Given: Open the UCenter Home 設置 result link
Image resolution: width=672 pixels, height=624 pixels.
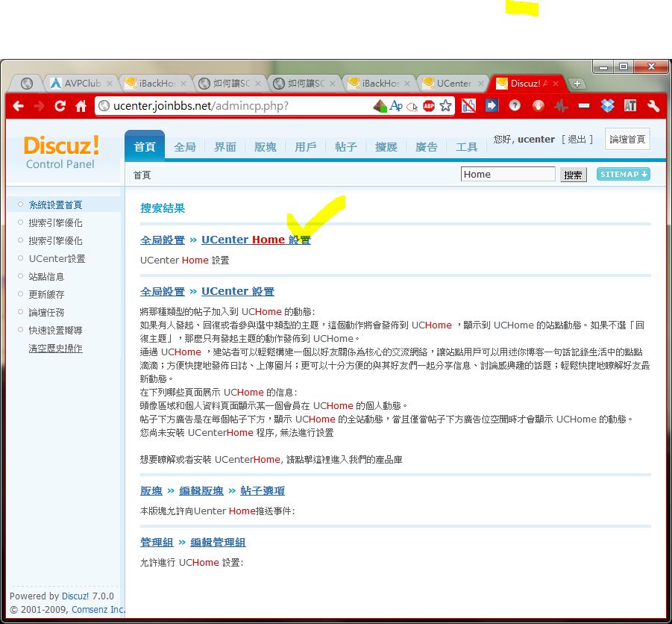Looking at the screenshot, I should click(256, 240).
